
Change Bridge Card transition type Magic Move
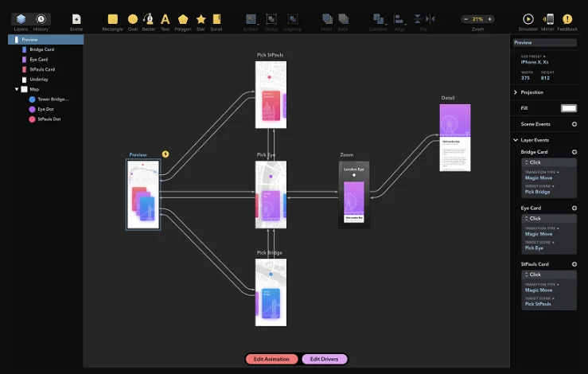click(539, 177)
